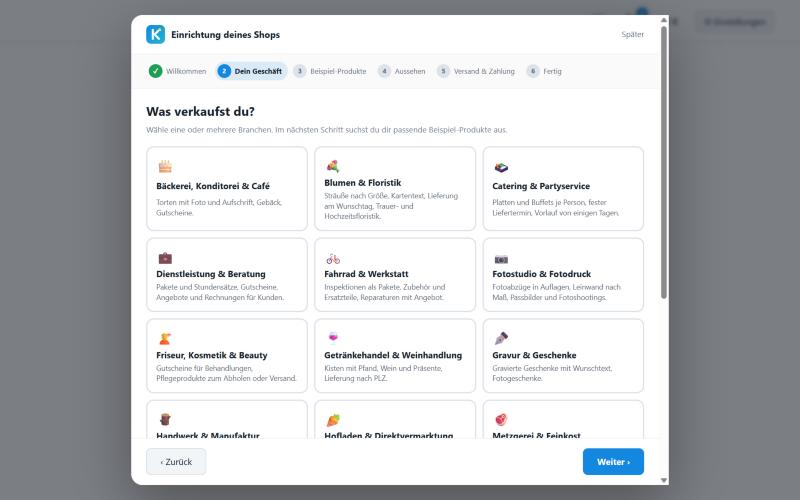The image size is (800, 500).
Task: Click the carrot icon for Hofladen
Action: (333, 420)
